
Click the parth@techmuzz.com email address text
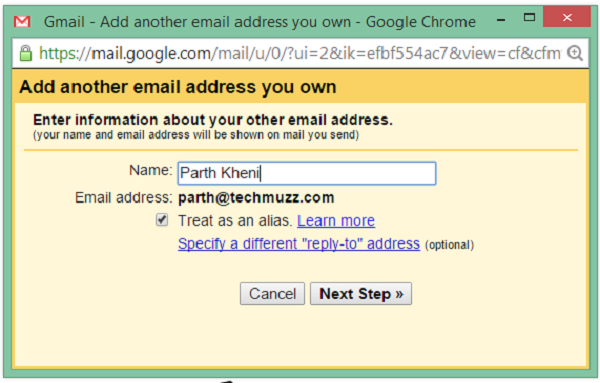[256, 198]
